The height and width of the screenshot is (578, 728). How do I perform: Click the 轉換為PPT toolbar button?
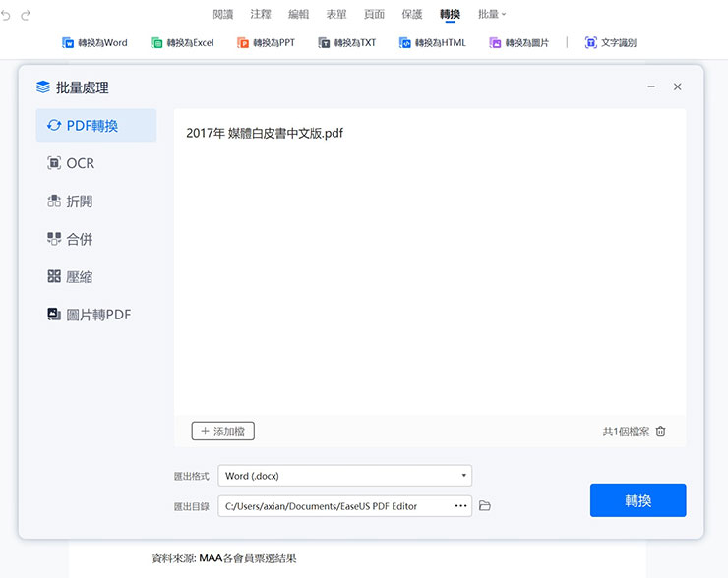point(266,43)
